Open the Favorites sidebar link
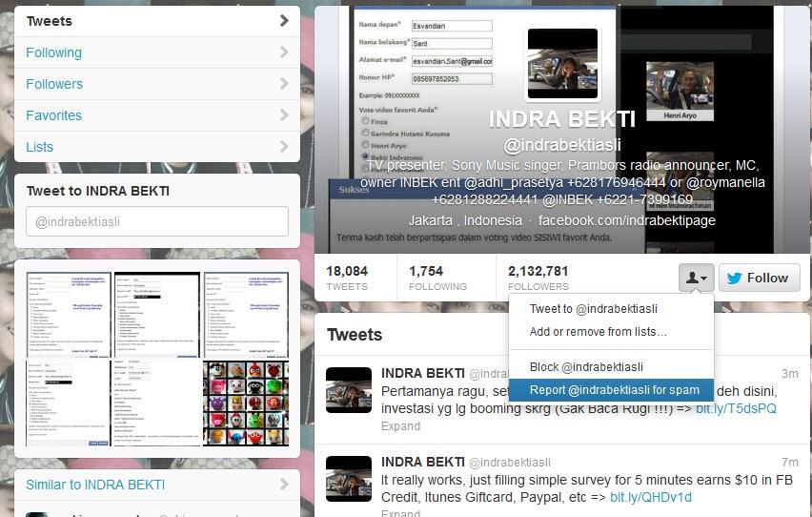 pyautogui.click(x=157, y=115)
